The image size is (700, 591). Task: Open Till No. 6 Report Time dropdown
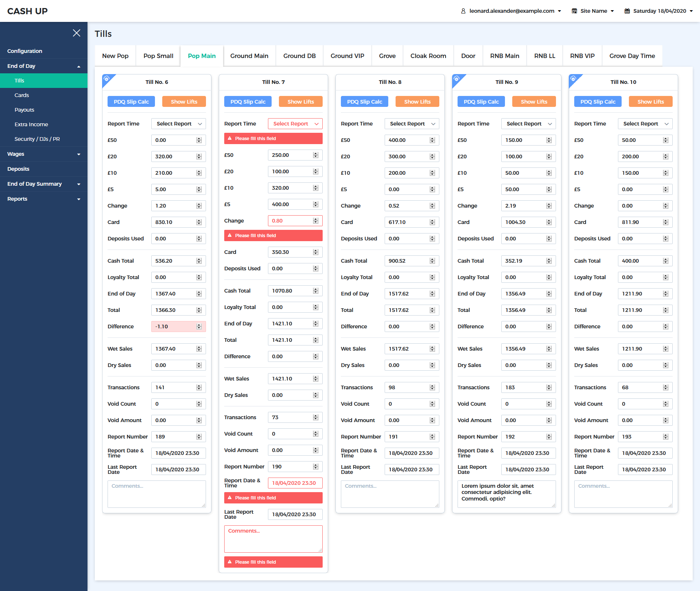pyautogui.click(x=179, y=124)
